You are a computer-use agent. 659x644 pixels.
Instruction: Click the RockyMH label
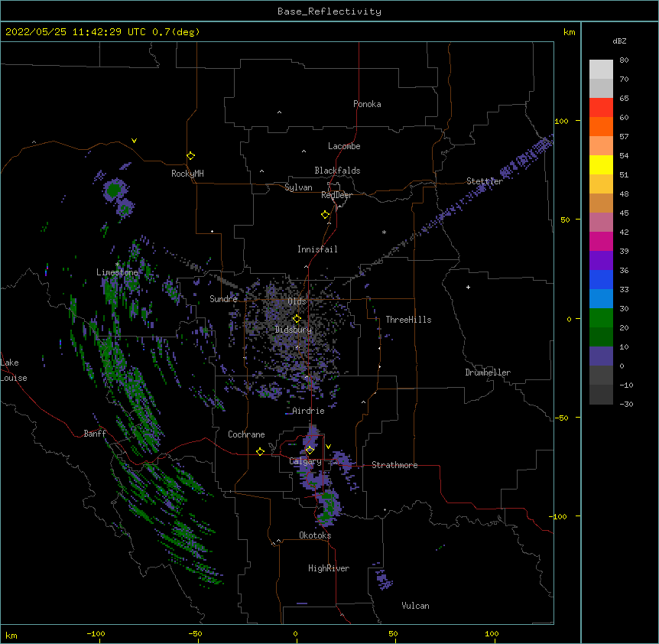(x=187, y=173)
